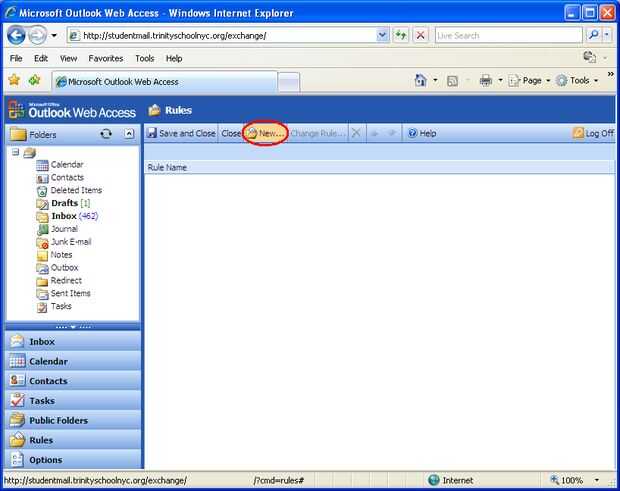Open the Favorites menu

click(106, 59)
